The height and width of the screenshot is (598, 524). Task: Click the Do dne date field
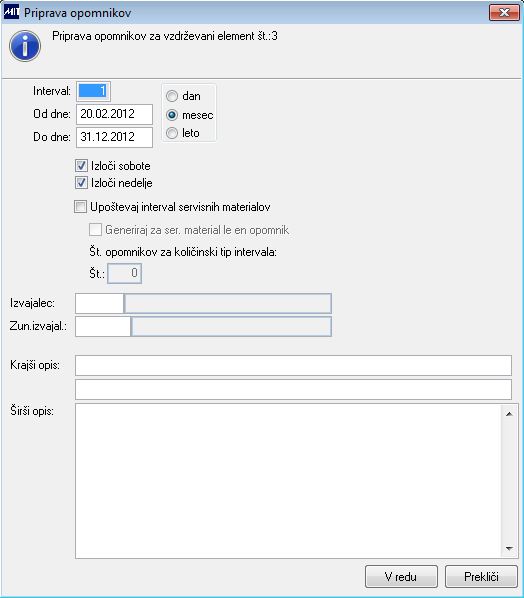click(x=114, y=137)
